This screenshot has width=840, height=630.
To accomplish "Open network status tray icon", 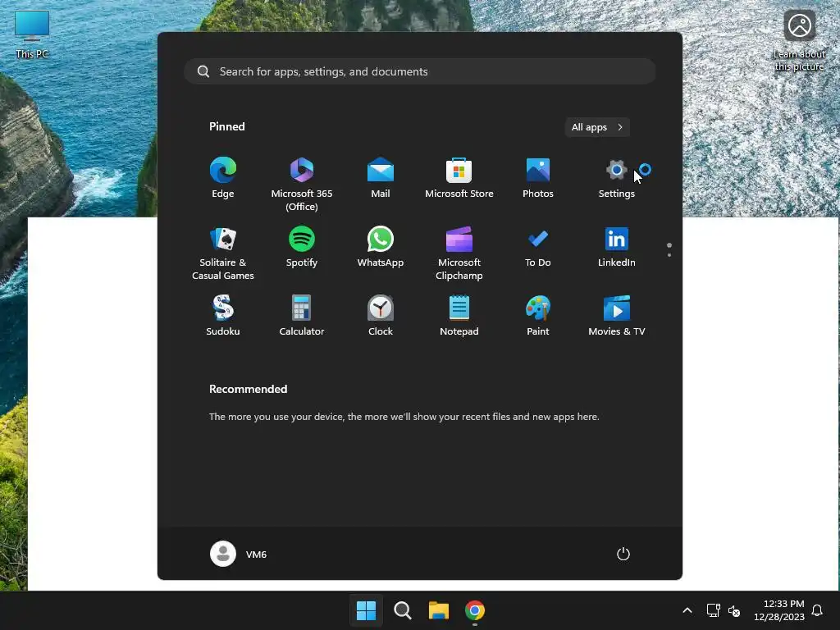I will point(713,610).
